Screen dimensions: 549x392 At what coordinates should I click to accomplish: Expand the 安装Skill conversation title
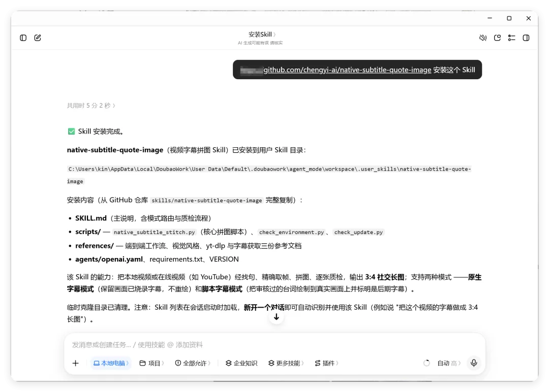pyautogui.click(x=262, y=34)
